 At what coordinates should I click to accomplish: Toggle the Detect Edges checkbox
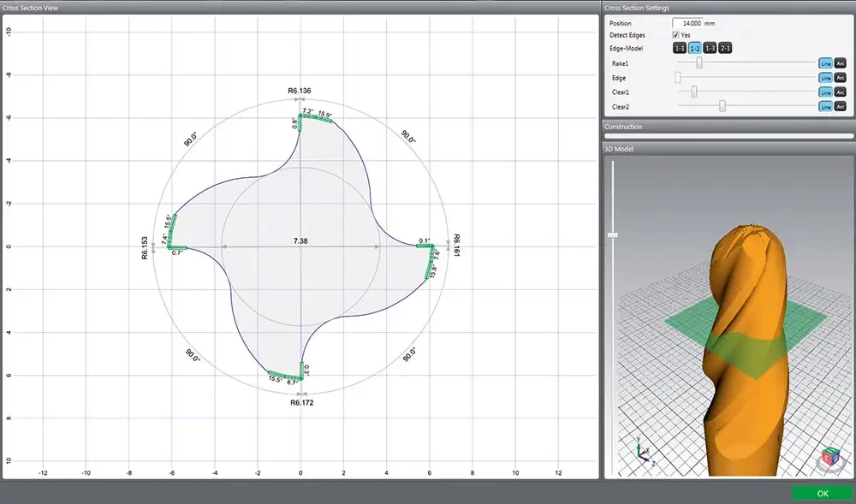(675, 35)
